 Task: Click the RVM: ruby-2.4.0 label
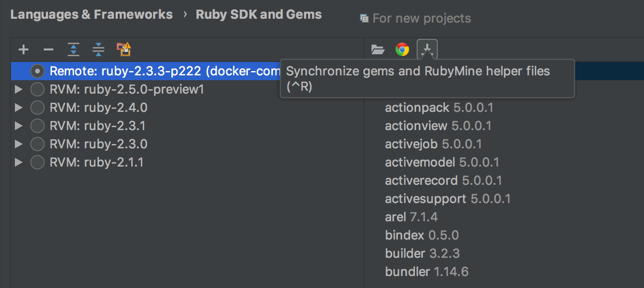[99, 108]
